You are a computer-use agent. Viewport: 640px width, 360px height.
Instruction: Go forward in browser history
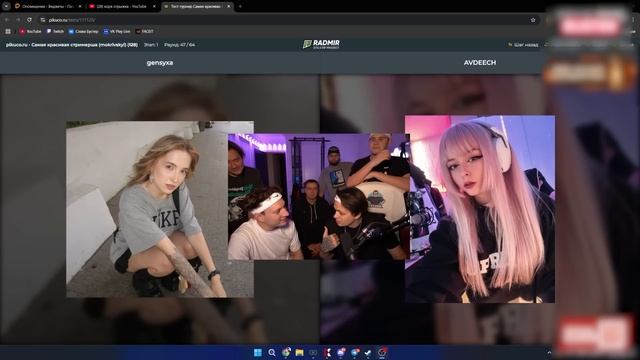pos(18,20)
